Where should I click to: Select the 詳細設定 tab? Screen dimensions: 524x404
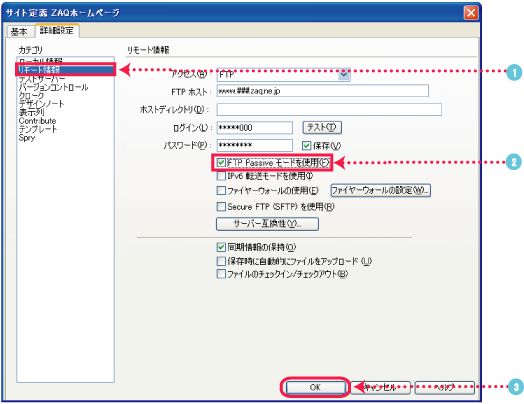point(57,30)
